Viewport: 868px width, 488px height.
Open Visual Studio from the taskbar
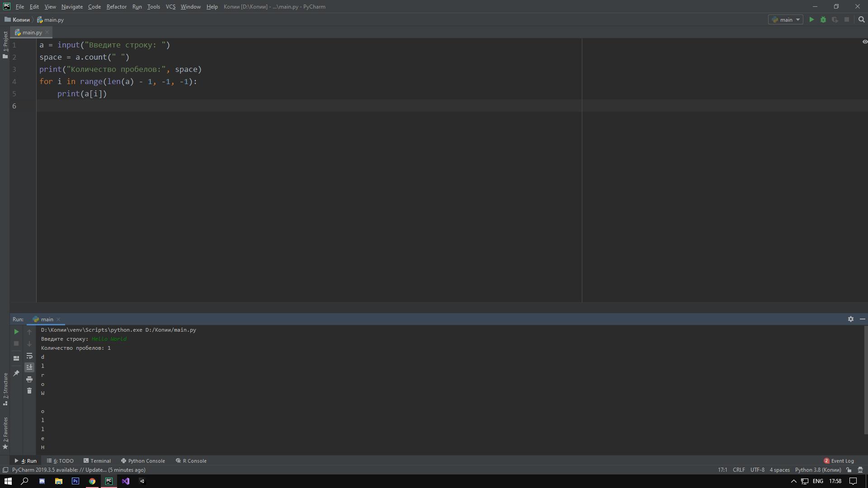click(x=125, y=481)
